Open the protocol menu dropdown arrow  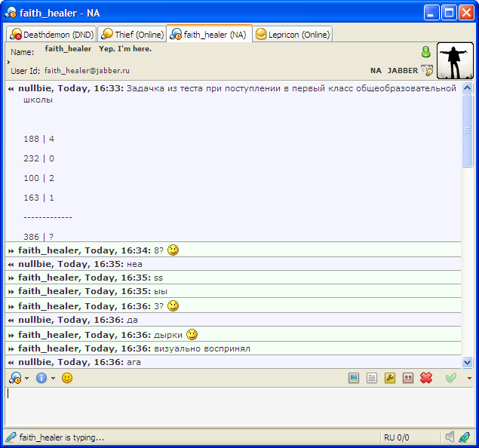point(27,379)
